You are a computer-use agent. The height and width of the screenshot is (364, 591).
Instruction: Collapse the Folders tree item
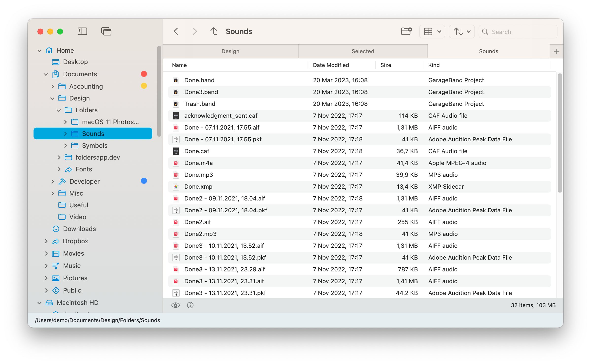tap(58, 110)
